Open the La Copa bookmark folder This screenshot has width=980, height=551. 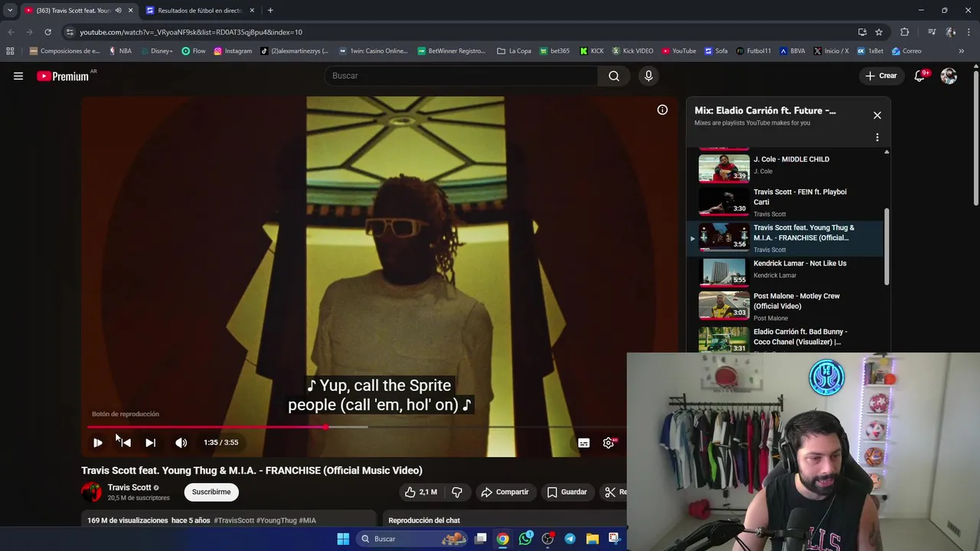click(514, 51)
